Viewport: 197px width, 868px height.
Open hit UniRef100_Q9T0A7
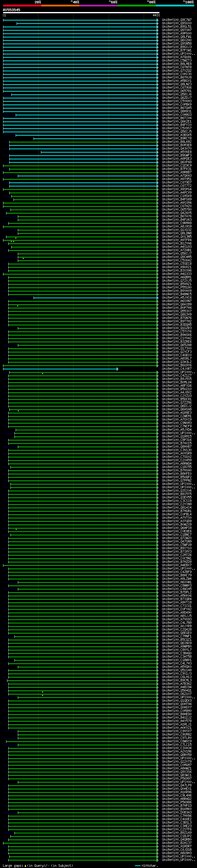pos(177,30)
